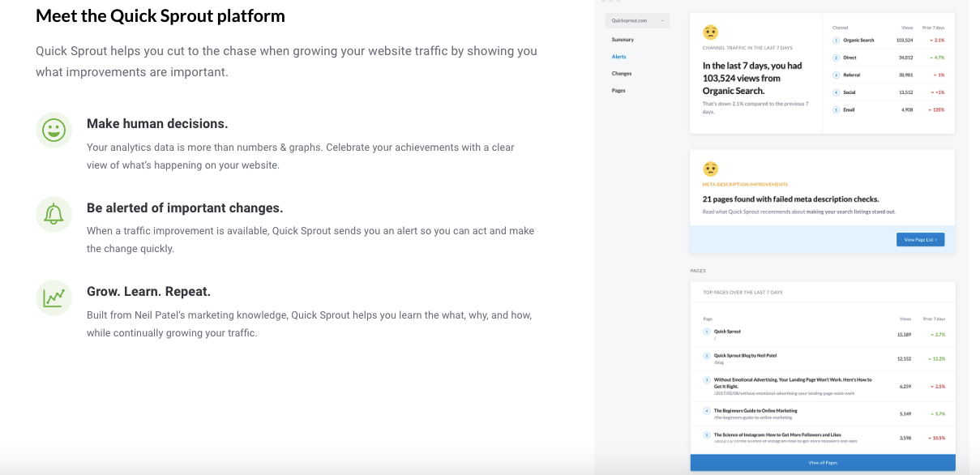This screenshot has height=475, width=980.
Task: Click rank badge 5 beside The Science of Instagram
Action: pyautogui.click(x=707, y=435)
